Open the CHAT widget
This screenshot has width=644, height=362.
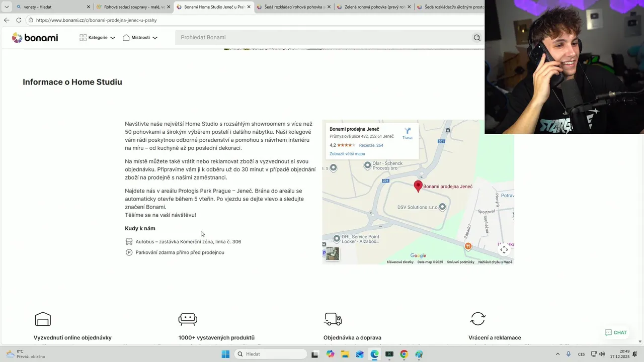point(616,332)
